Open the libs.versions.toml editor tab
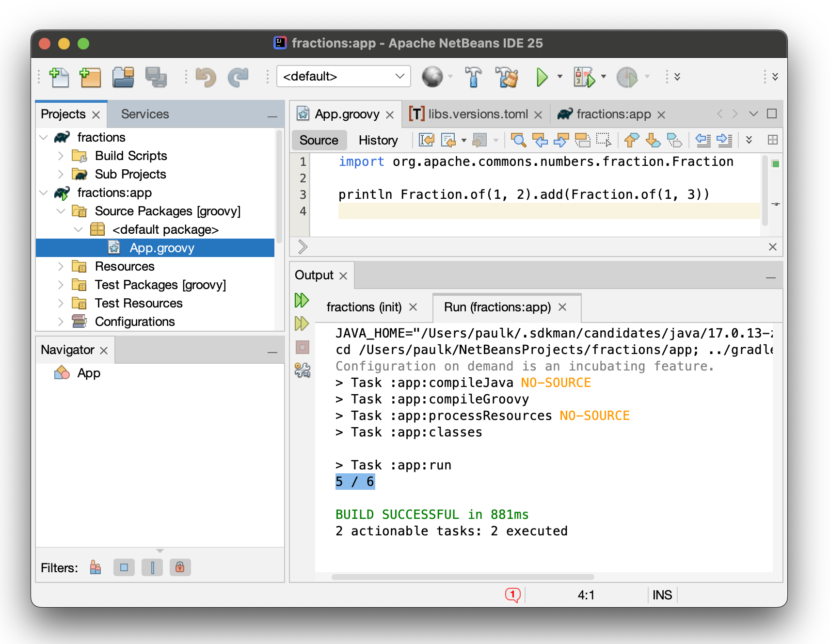 [478, 114]
